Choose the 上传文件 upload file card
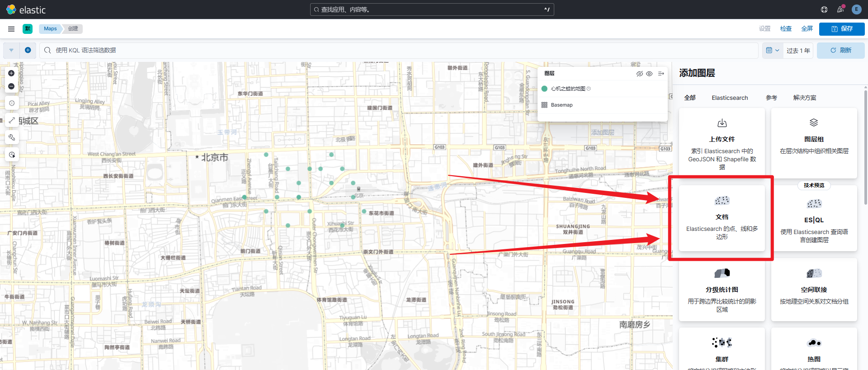This screenshot has height=370, width=868. pyautogui.click(x=722, y=143)
